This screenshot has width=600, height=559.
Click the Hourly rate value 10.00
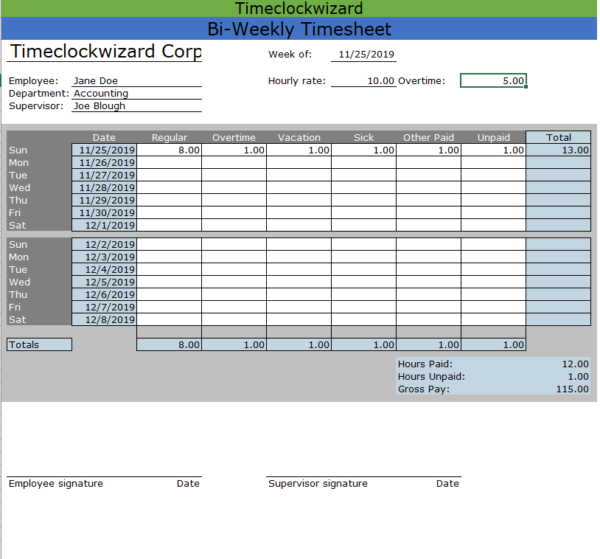coord(364,81)
